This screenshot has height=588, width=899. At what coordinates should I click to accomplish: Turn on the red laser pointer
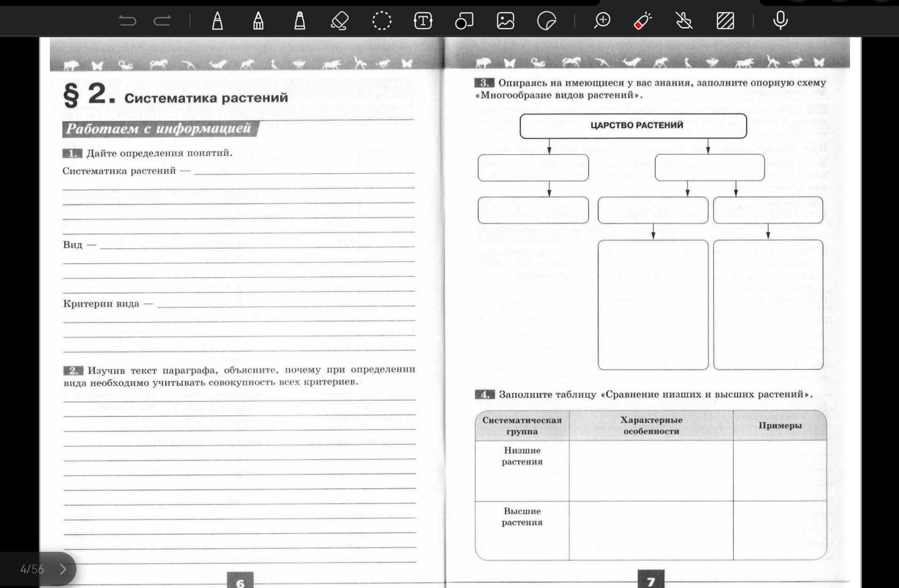coord(643,21)
